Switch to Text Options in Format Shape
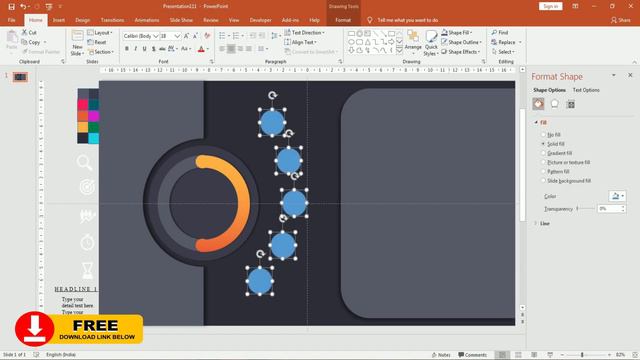 click(x=586, y=90)
